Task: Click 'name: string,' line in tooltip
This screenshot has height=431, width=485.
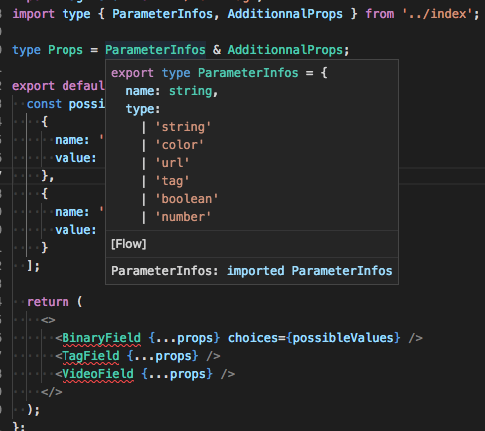Action: coord(172,91)
